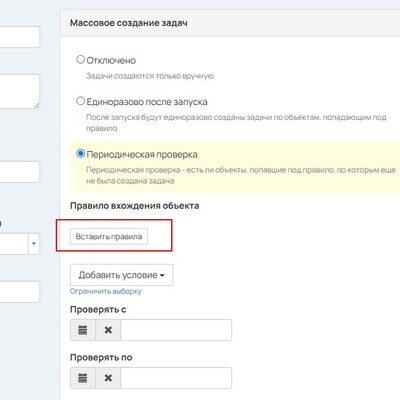
Task: Click the Единоразово после запуска label
Action: [147, 102]
